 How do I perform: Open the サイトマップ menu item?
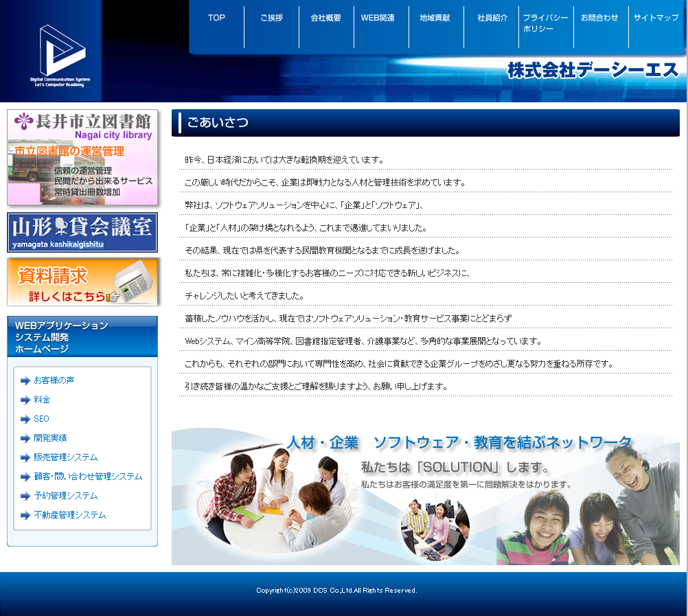pyautogui.click(x=656, y=19)
